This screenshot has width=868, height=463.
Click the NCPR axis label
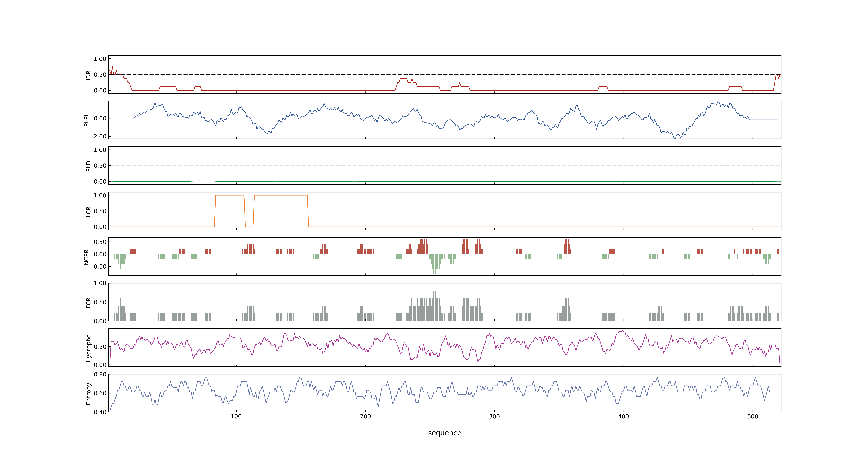point(86,257)
